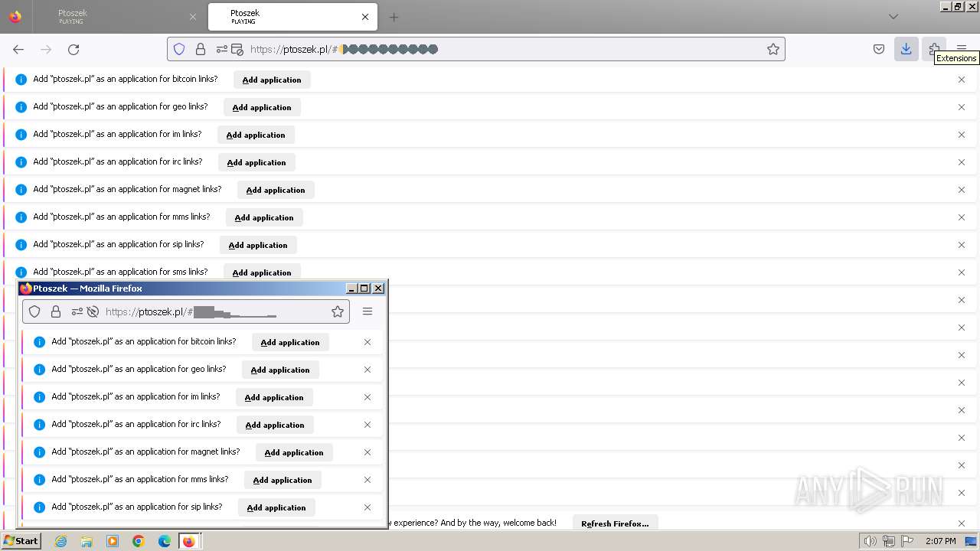This screenshot has width=980, height=551.
Task: Add application for im links in main window
Action: click(256, 135)
